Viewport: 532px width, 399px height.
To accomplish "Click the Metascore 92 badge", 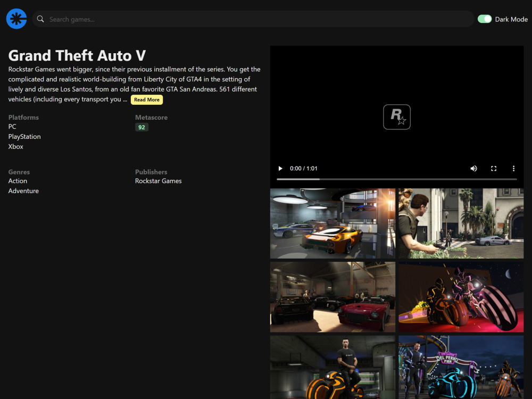I will point(142,127).
